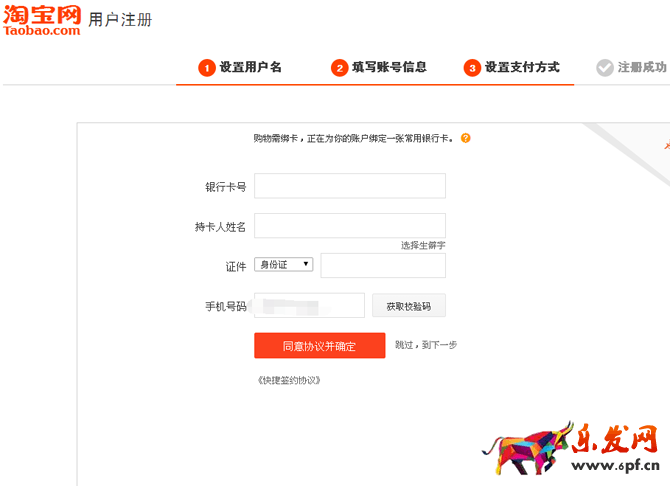Screen dimensions: 670x486
Task: Click the orange question mark help icon
Action: point(466,138)
